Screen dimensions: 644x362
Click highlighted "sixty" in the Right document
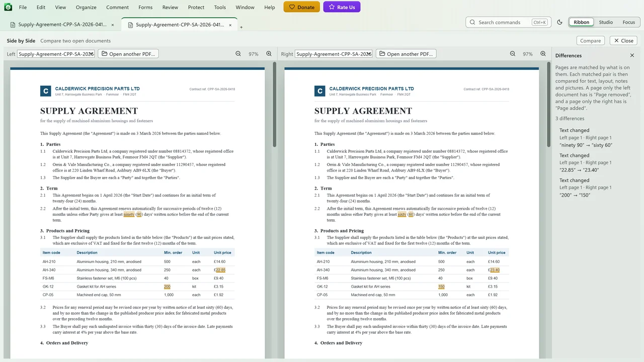point(402,214)
